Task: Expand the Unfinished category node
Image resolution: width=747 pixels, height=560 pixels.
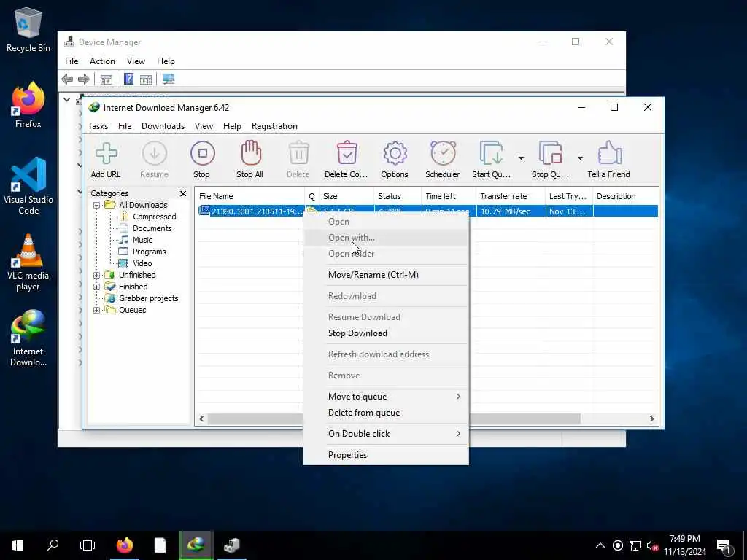Action: 97,275
